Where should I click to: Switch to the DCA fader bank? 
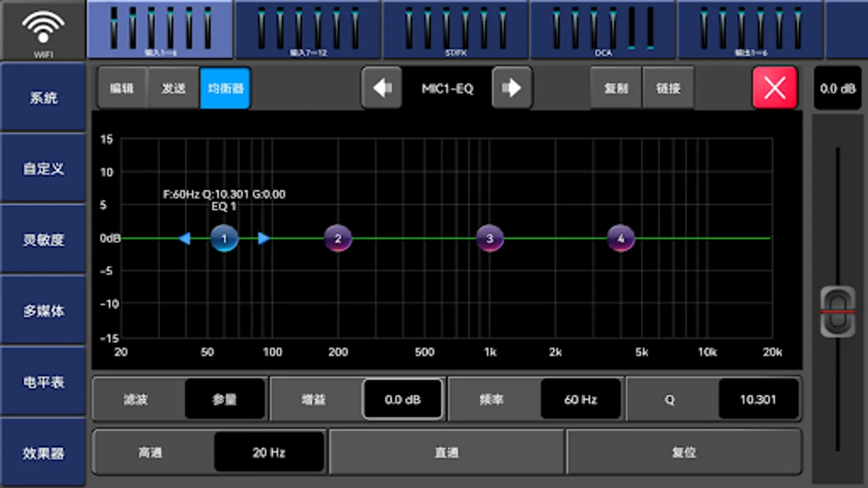(x=603, y=29)
